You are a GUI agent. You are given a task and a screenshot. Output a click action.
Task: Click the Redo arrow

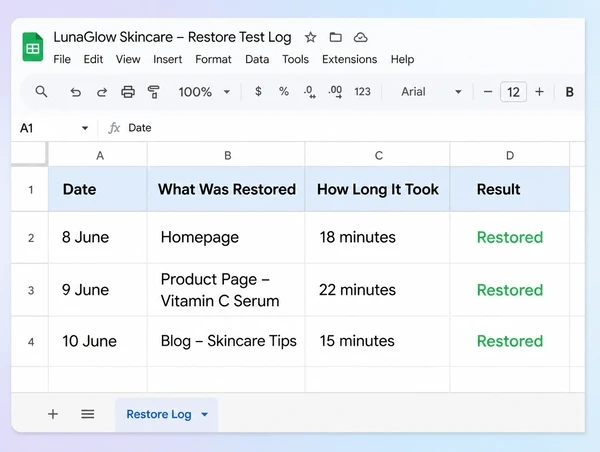(x=102, y=92)
